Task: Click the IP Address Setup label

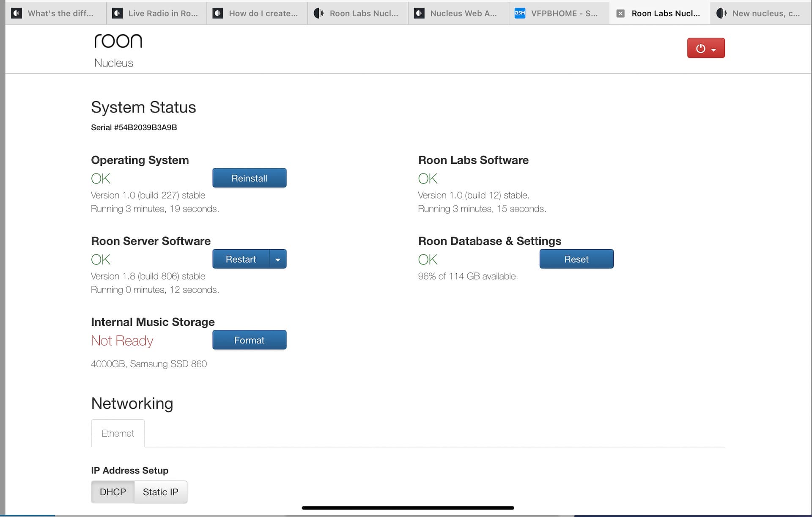Action: click(129, 470)
